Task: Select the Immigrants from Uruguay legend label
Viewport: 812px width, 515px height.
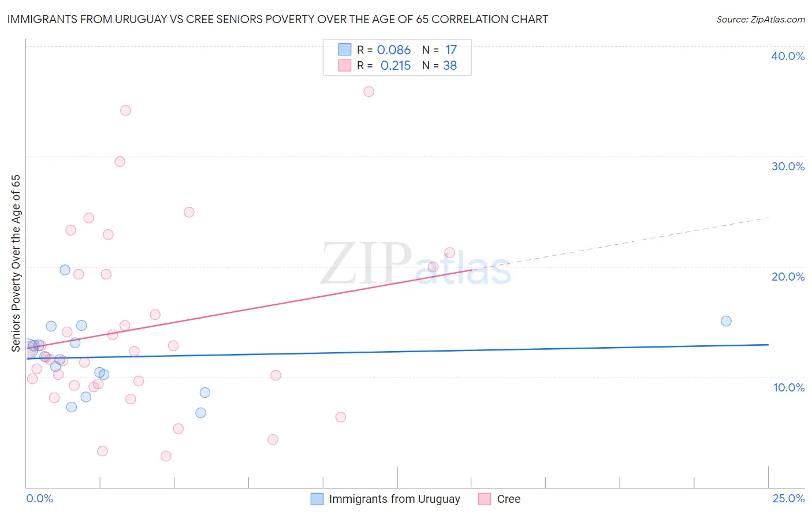Action: click(394, 499)
